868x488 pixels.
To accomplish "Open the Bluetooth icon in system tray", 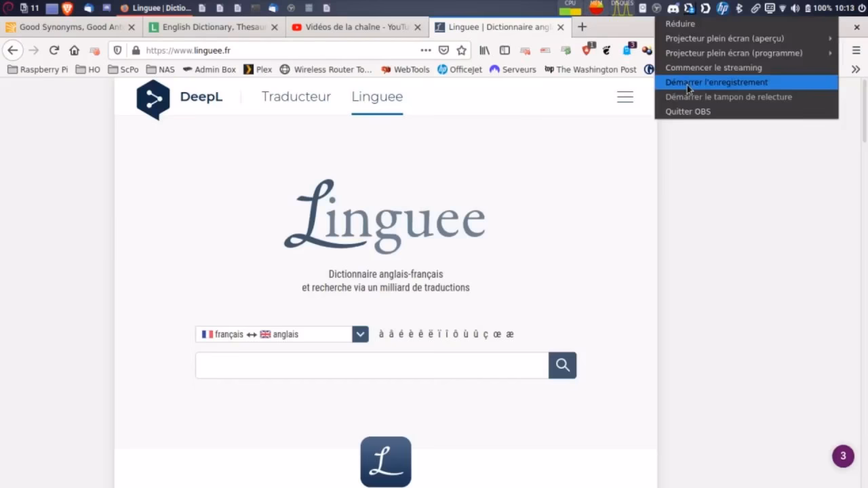I will point(738,8).
